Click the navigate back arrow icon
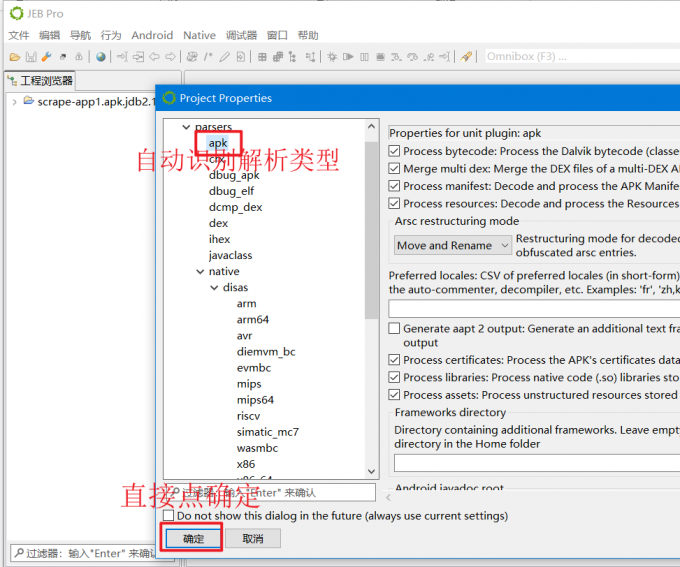Image resolution: width=680 pixels, height=567 pixels. tap(154, 57)
